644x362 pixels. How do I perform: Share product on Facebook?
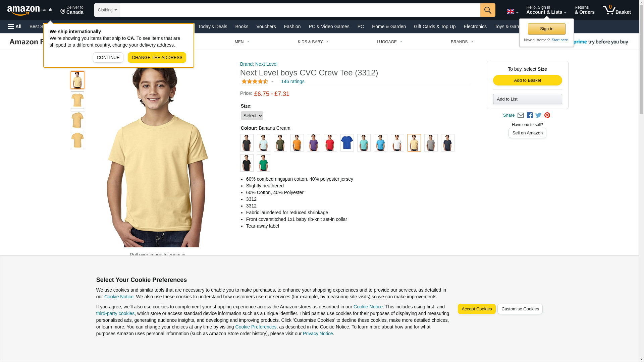click(x=530, y=115)
